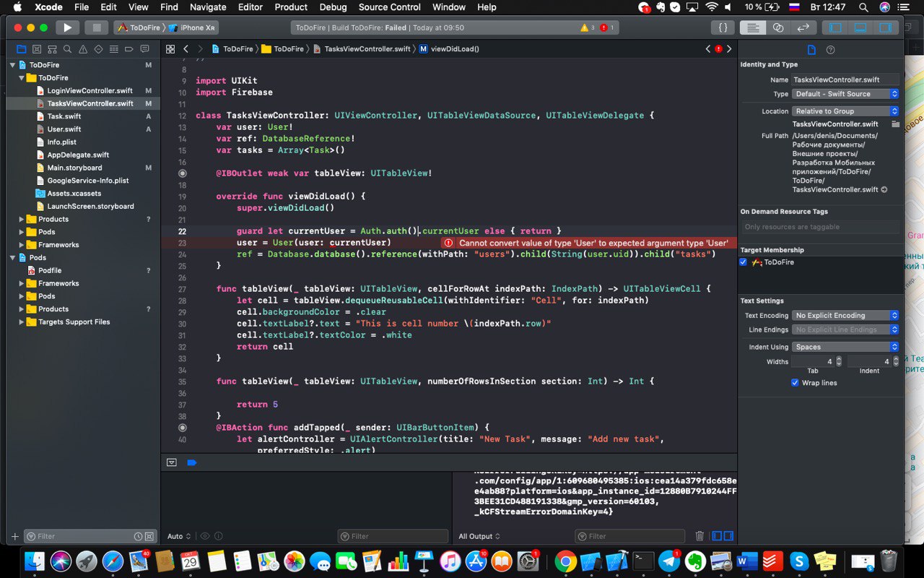Select Main.storyboard in navigator

[x=74, y=168]
